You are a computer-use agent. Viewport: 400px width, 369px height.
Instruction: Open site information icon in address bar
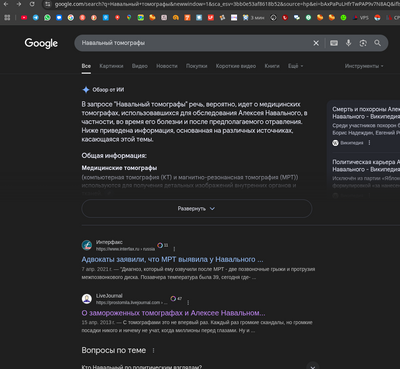coord(48,4)
